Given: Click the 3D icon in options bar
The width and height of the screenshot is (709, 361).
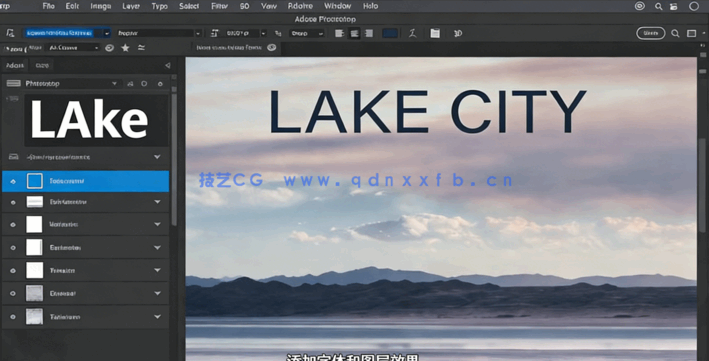Looking at the screenshot, I should (458, 33).
